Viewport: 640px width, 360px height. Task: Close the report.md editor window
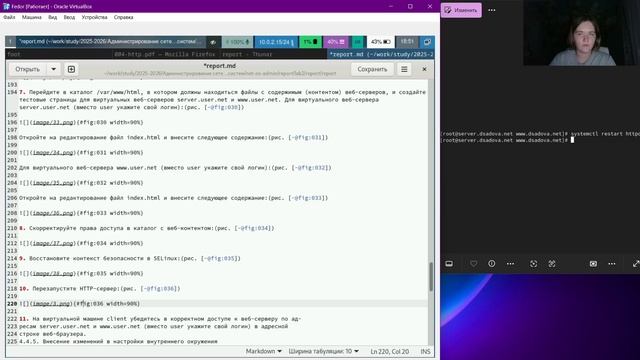tap(424, 69)
